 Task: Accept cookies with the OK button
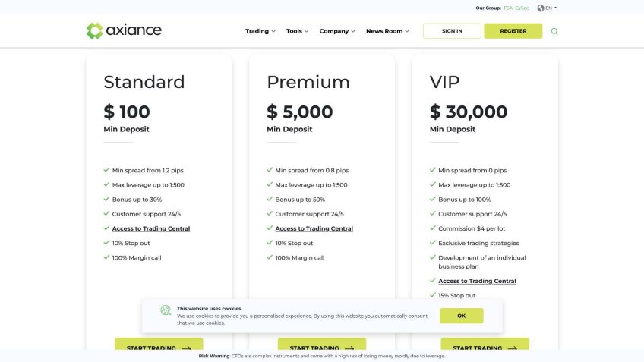click(x=461, y=316)
